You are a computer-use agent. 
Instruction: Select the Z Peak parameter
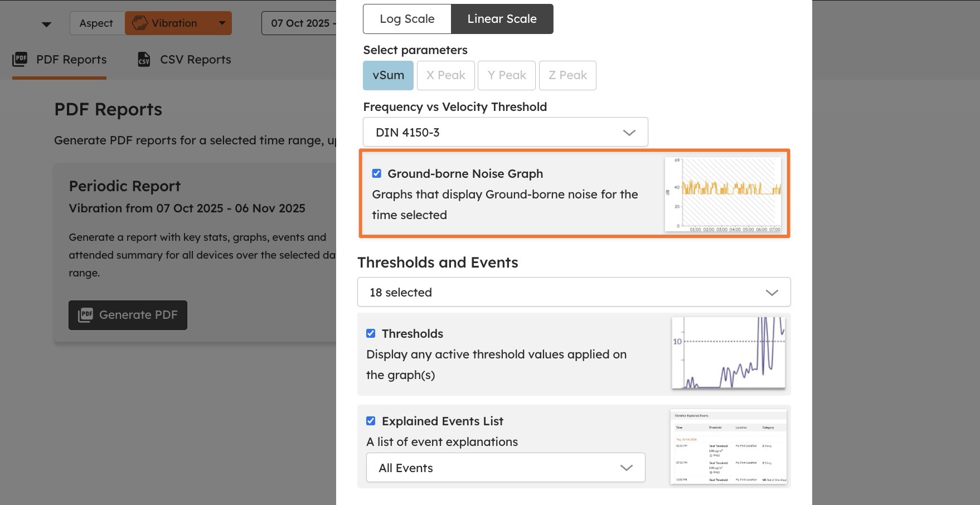click(567, 75)
